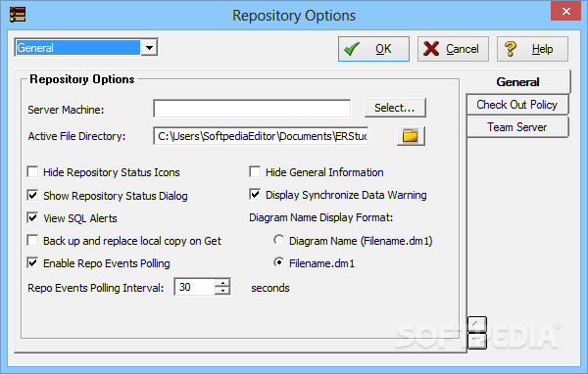Select the General combo box field
Screen dimensions: 588x374
[78, 48]
